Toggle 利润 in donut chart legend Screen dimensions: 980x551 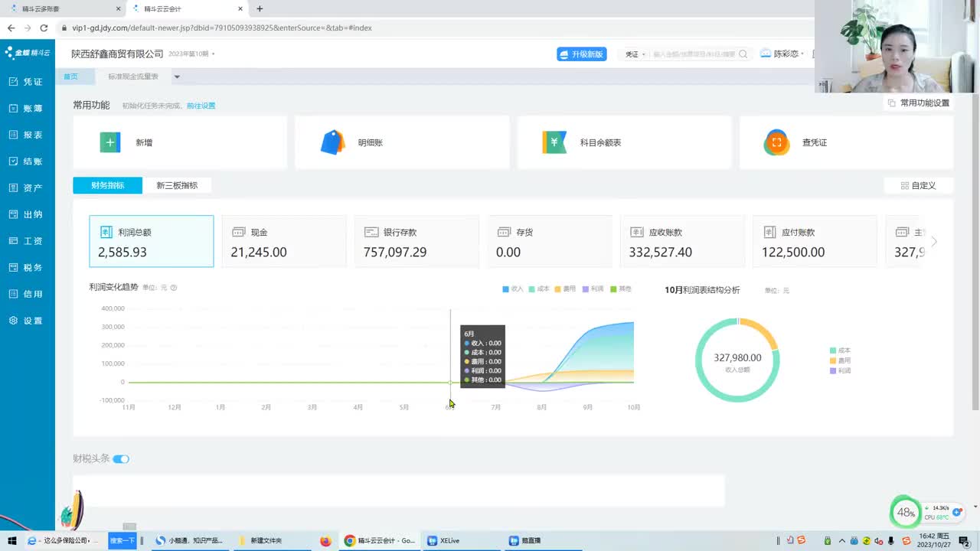840,370
